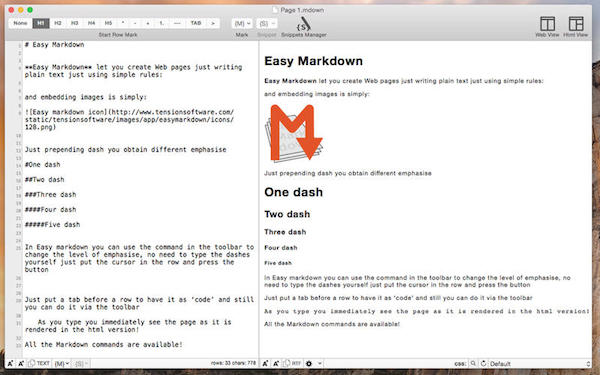600x375 pixels.
Task: Click the css search magnifier icon
Action: (x=473, y=364)
